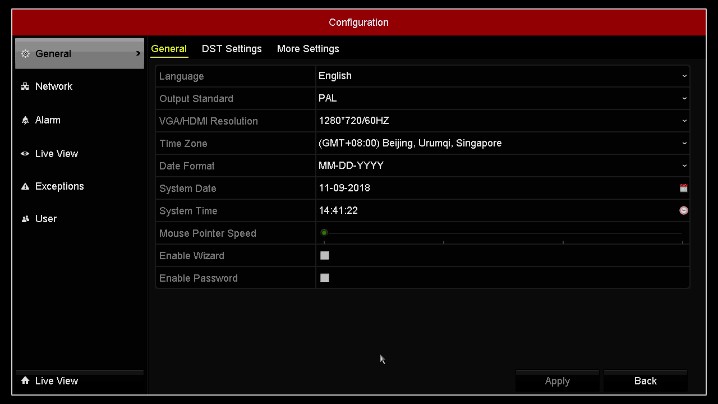Click the User icon in sidebar
The width and height of the screenshot is (718, 404).
[25, 219]
